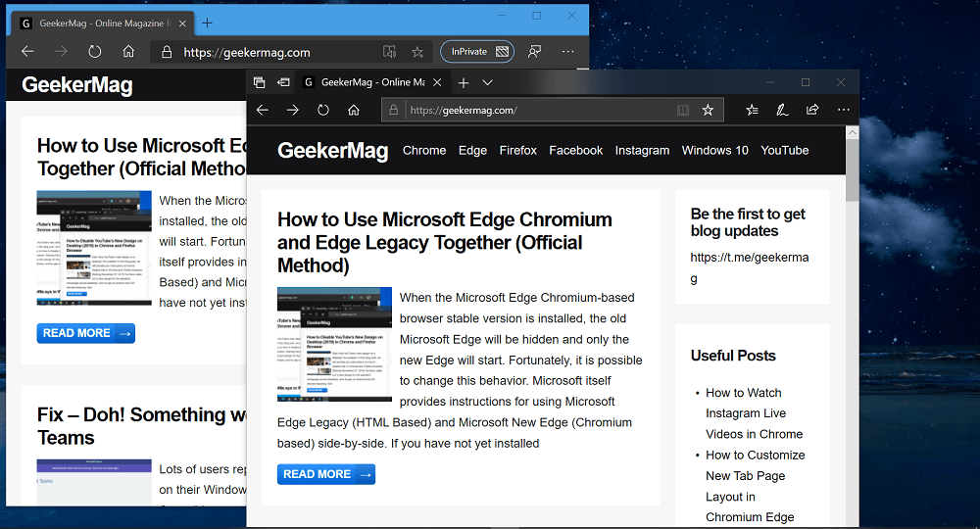980x529 pixels.
Task: Click lock icon in Edge Legacy address bar
Action: click(394, 110)
